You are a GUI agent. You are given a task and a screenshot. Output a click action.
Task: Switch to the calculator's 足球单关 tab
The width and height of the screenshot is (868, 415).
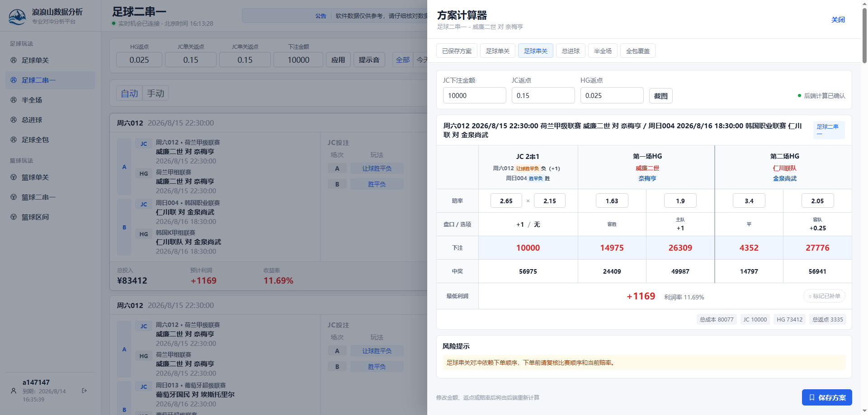(498, 51)
